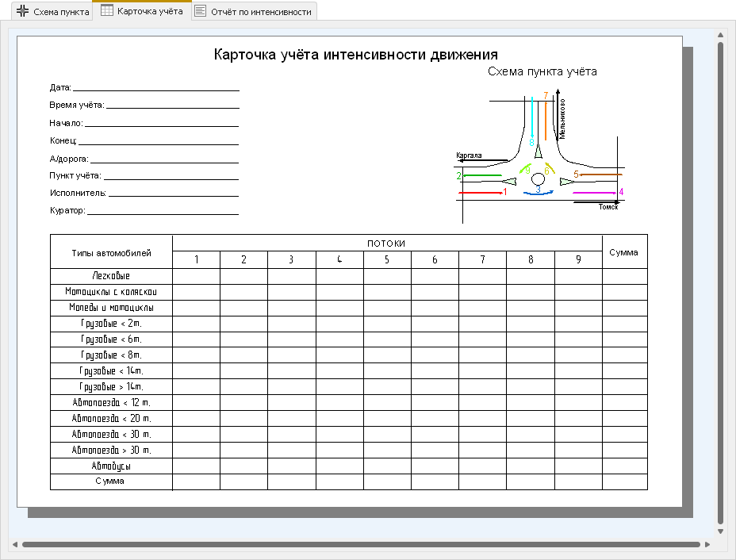Click the flow 9 column header
Image resolution: width=736 pixels, height=560 pixels.
pos(578,259)
